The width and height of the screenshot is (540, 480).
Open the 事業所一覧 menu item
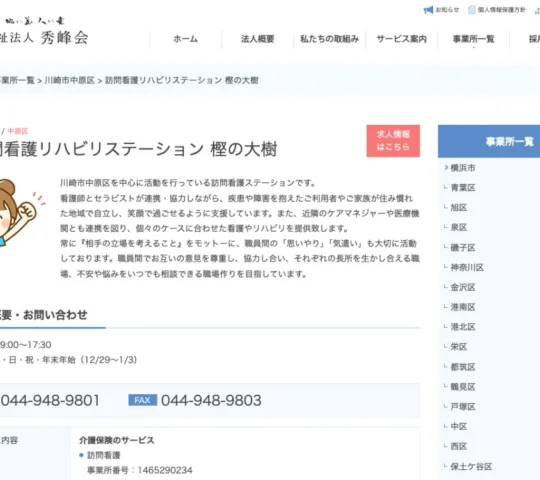click(474, 39)
